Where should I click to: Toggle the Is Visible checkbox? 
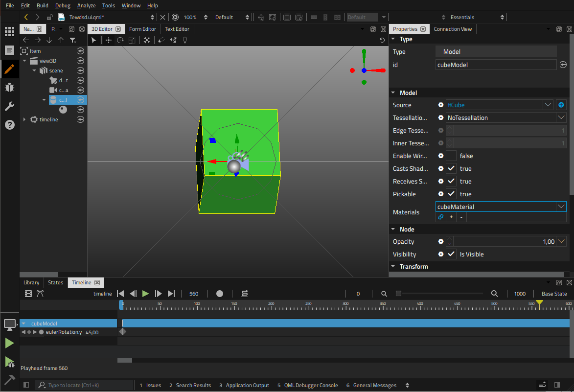(451, 254)
